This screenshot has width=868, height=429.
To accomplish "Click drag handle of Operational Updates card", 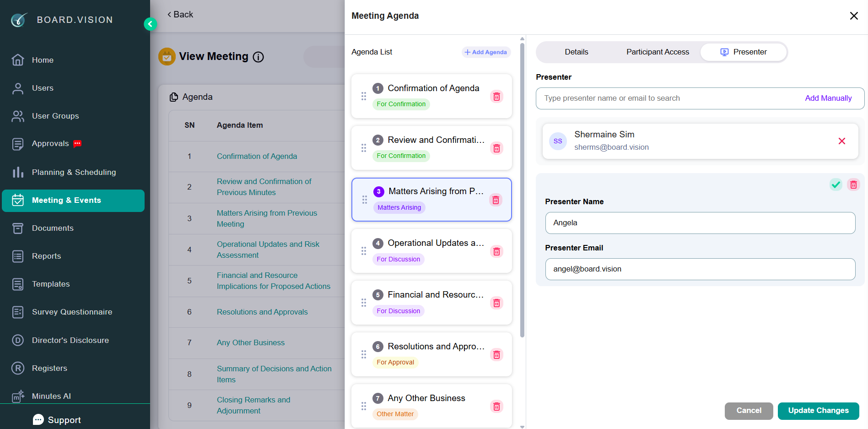I will point(364,251).
